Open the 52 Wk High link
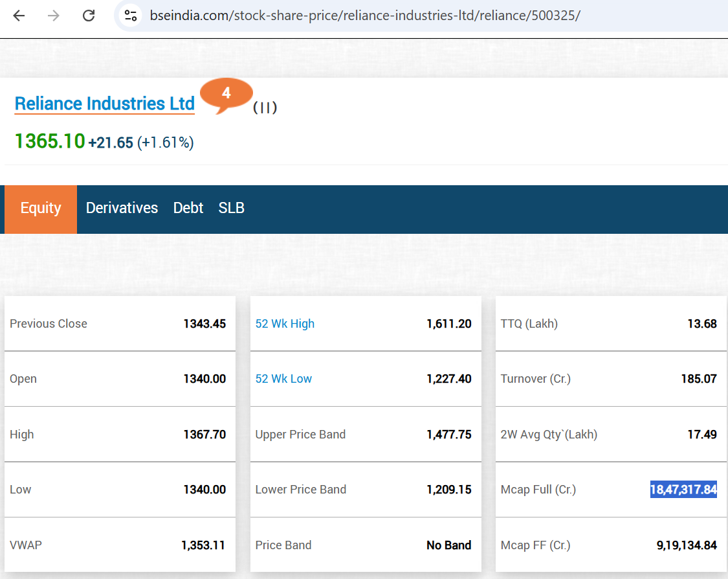Viewport: 728px width, 579px height. tap(285, 324)
